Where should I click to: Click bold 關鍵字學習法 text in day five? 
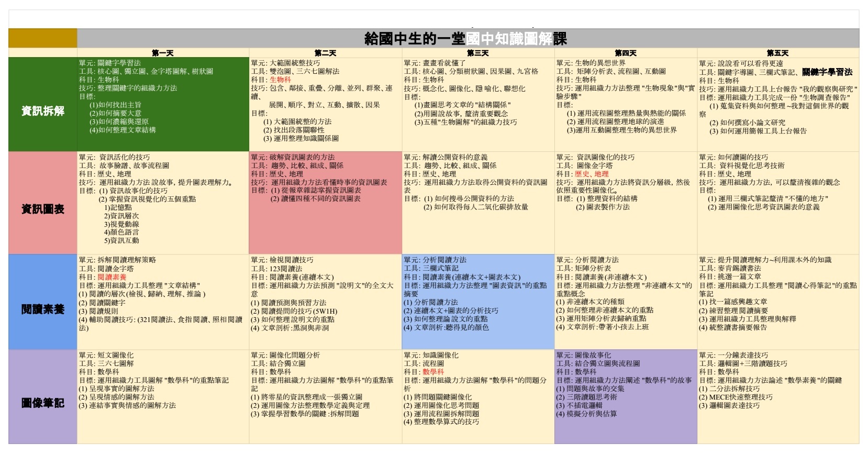click(x=827, y=72)
